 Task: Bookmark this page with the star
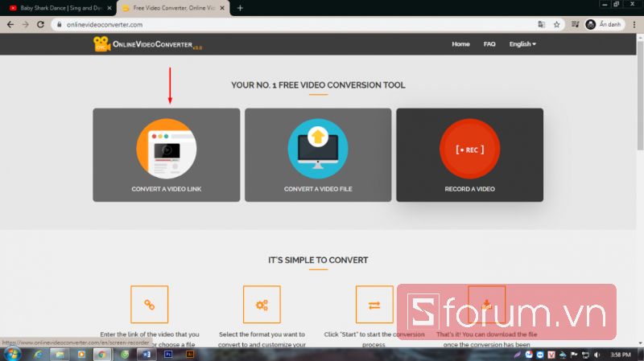coord(556,25)
